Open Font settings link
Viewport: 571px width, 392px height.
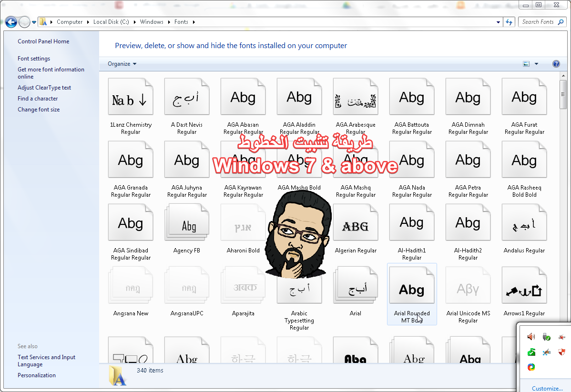34,58
